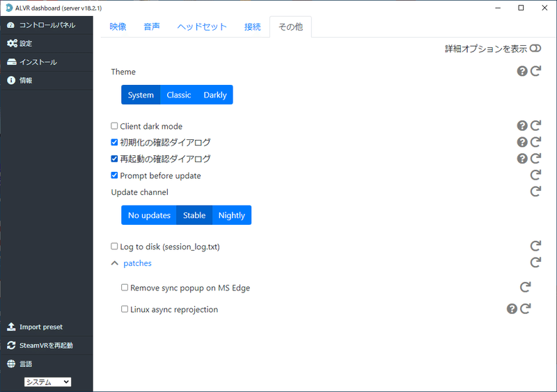The height and width of the screenshot is (392, 557).
Task: Click the 言語 globe icon
Action: coord(11,363)
